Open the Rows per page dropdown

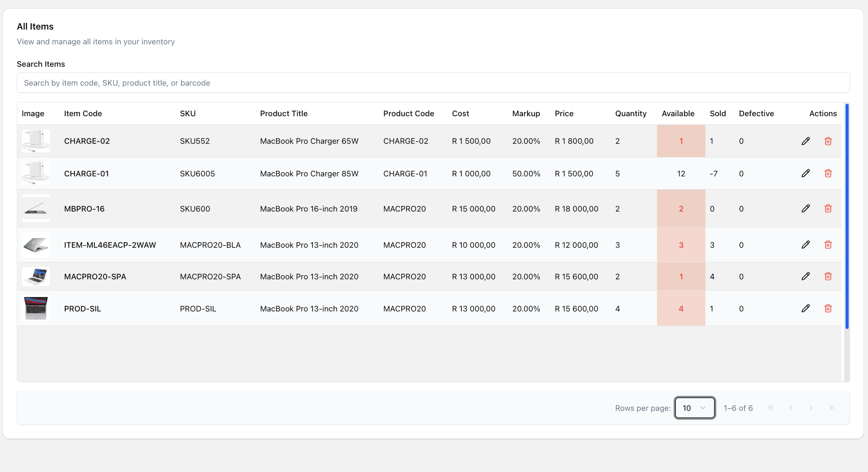coord(695,408)
